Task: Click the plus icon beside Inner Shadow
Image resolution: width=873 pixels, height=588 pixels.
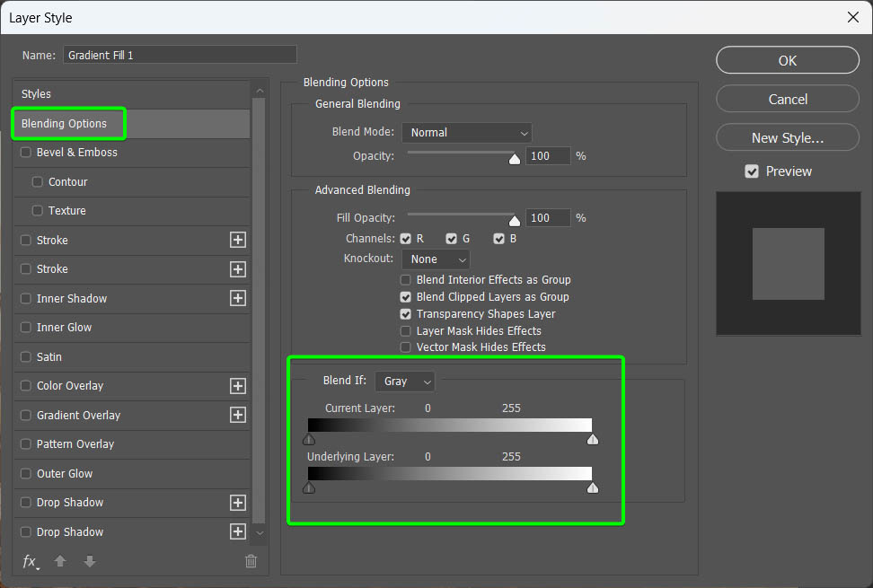Action: coord(238,298)
